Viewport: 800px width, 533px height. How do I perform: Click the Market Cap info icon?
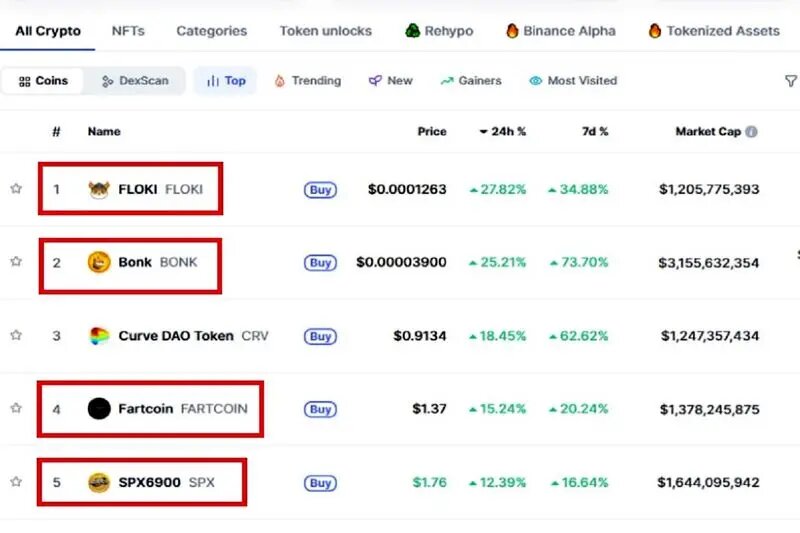pos(751,131)
